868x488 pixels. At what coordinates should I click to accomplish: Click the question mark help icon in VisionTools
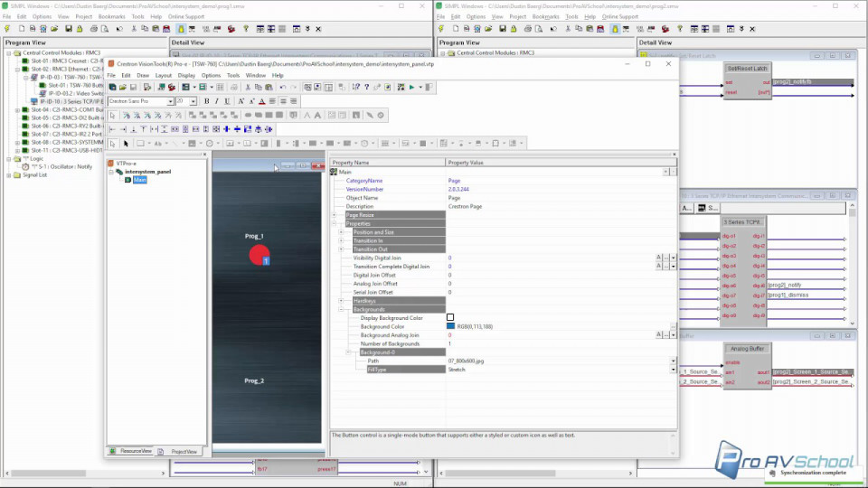tap(366, 87)
